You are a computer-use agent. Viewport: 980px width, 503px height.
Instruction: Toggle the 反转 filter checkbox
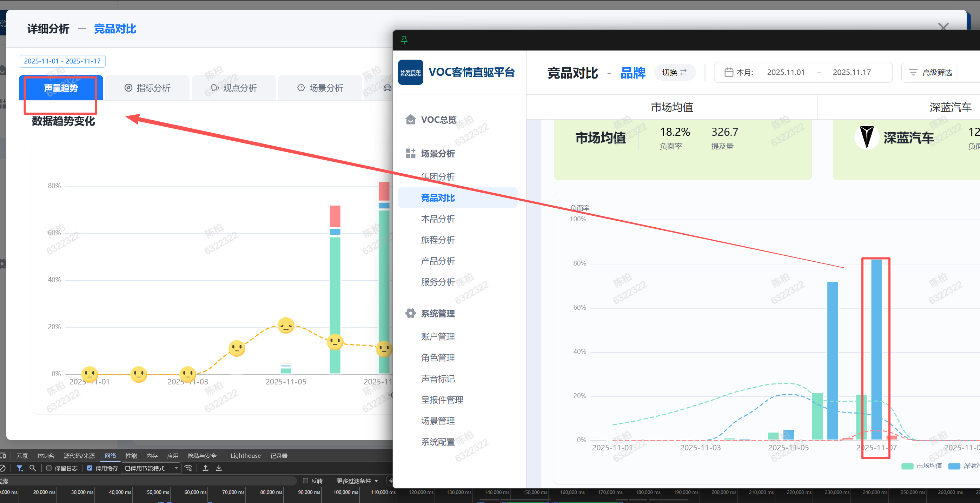[305, 481]
